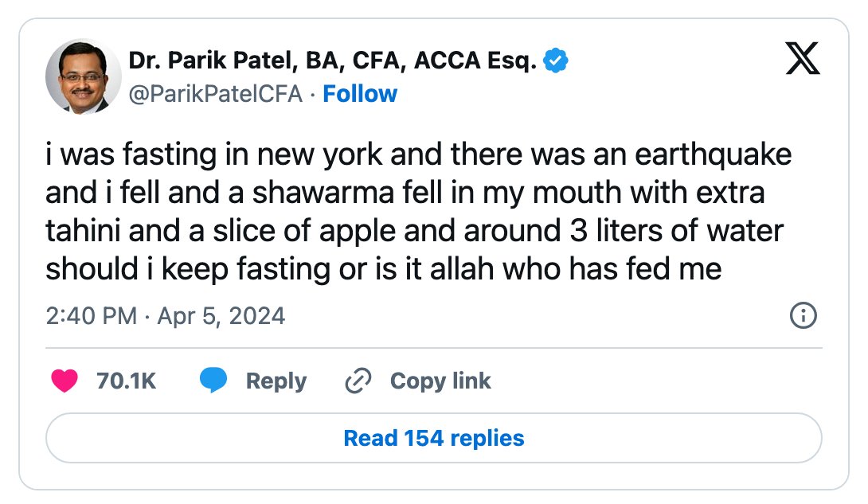Screen dimensions: 868x504
Task: Click the Reply label
Action: click(x=276, y=381)
